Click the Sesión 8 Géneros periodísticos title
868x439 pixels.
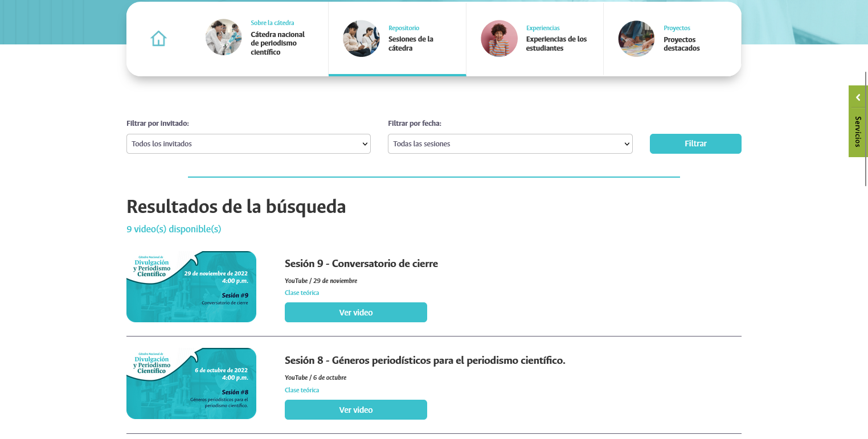click(x=424, y=360)
